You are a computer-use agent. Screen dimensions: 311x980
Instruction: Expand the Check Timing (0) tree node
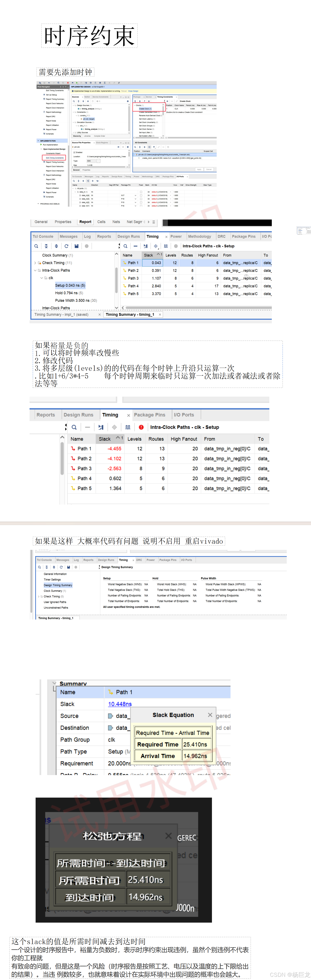coord(38,596)
